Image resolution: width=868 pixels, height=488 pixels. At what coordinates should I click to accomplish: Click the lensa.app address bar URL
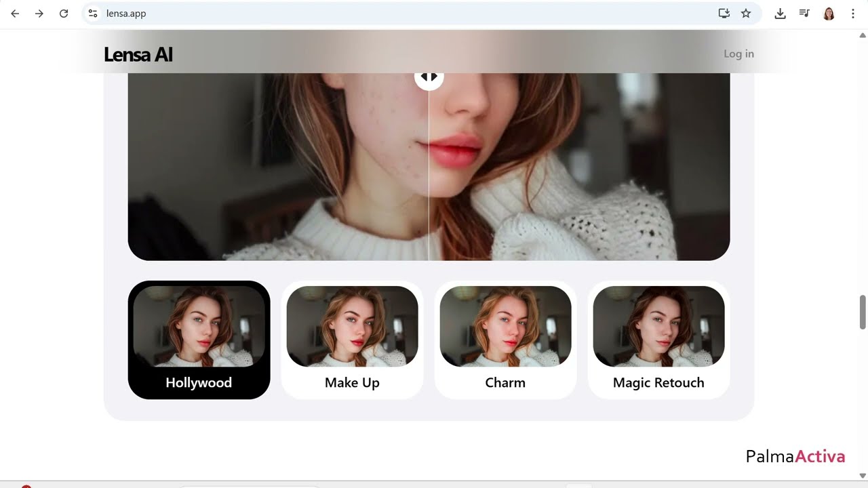click(x=126, y=14)
